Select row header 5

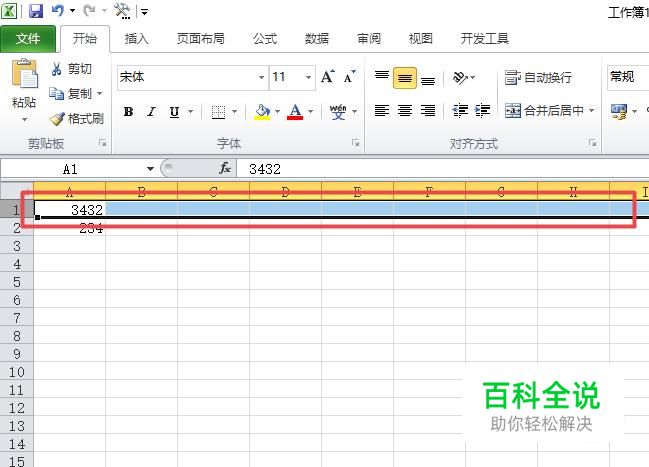tap(17, 282)
